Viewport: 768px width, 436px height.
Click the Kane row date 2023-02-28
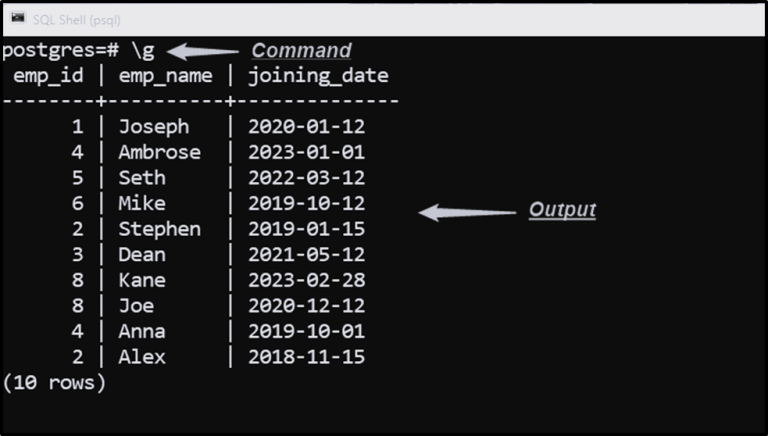pyautogui.click(x=307, y=280)
